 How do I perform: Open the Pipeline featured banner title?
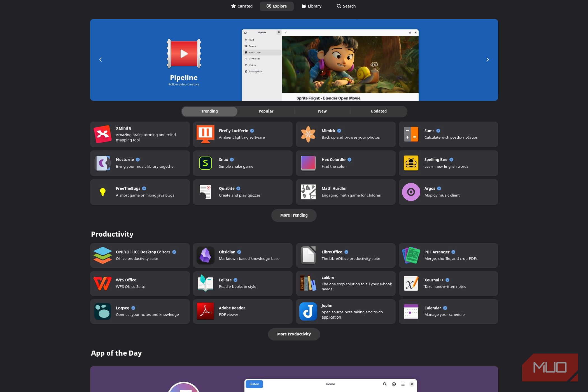point(184,78)
